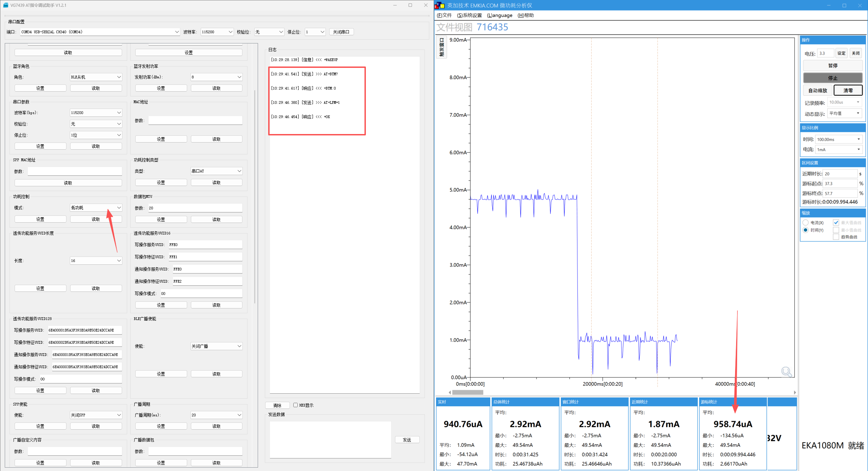This screenshot has width=868, height=471.
Task: Click the 近期时长 20 input field
Action: (x=841, y=174)
